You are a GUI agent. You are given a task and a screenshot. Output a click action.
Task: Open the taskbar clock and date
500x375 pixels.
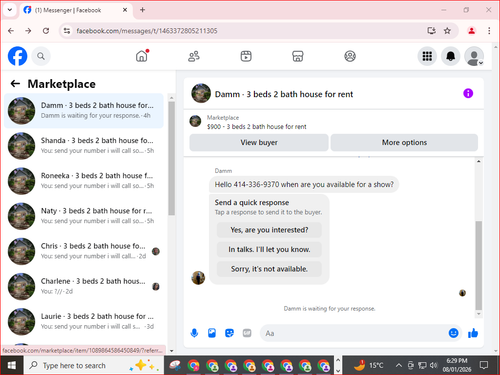(457, 365)
